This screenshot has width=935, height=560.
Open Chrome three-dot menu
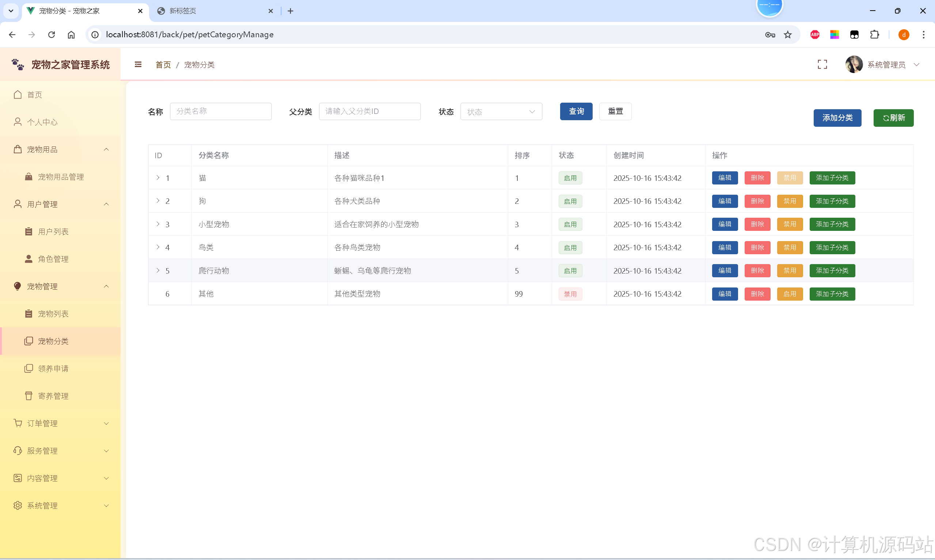[x=923, y=35]
